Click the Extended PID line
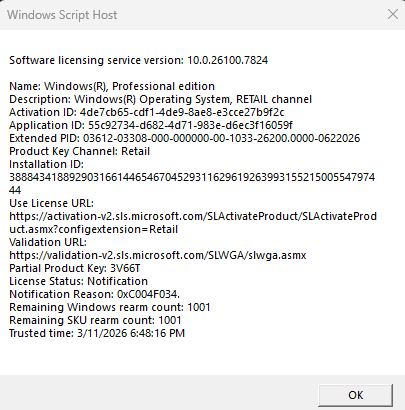 click(185, 138)
